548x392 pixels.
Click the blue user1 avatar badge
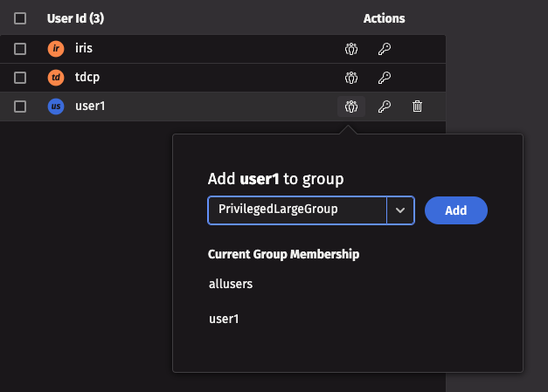56,107
